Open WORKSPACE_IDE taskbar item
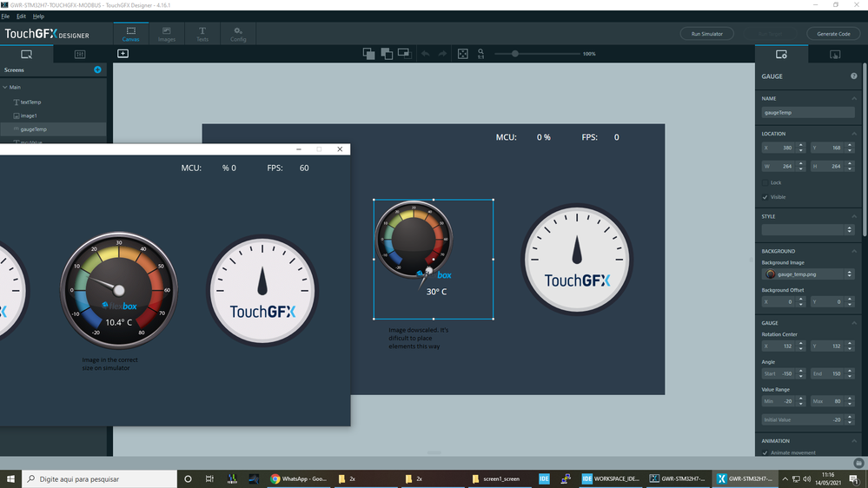 [x=611, y=478]
